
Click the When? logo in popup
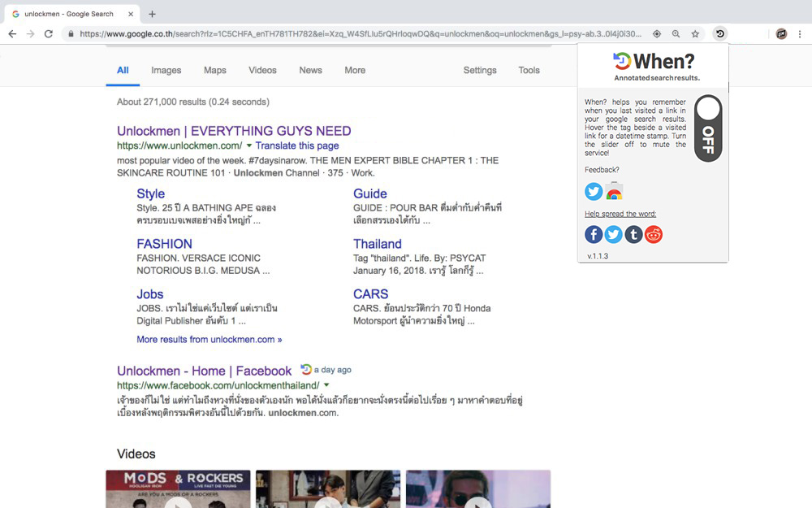(654, 61)
